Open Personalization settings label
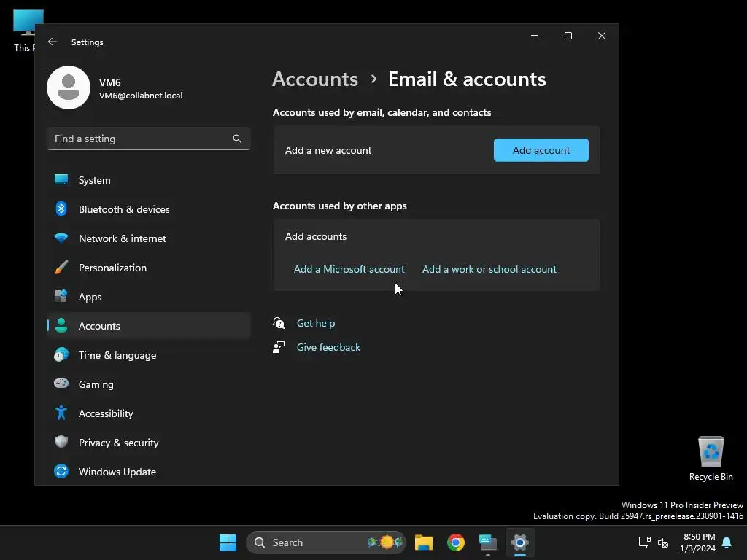The width and height of the screenshot is (747, 560). pos(112,267)
